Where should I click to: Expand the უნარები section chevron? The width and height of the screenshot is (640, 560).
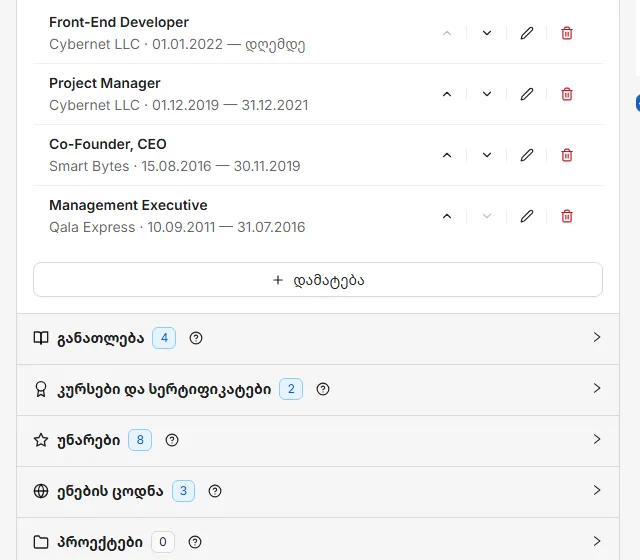[597, 439]
